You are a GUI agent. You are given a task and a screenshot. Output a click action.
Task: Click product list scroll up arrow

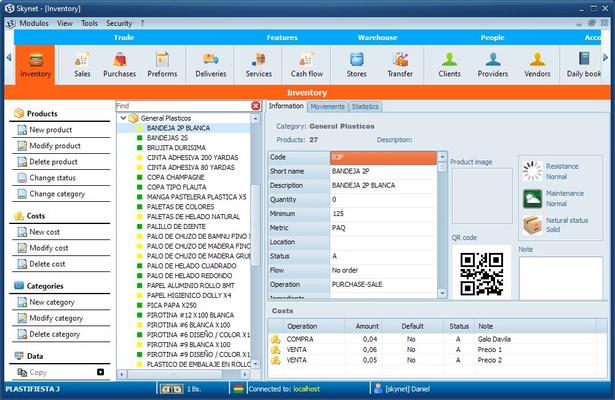pyautogui.click(x=255, y=118)
